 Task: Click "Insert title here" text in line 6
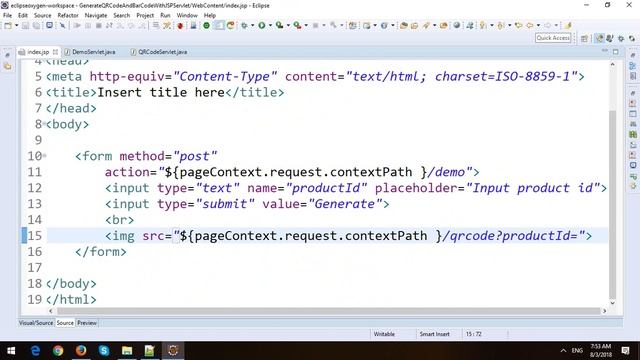(x=161, y=92)
